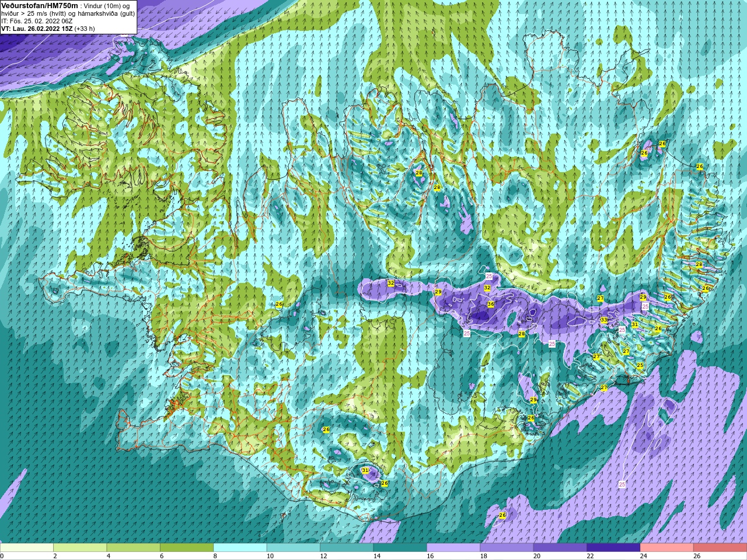Screen dimensions: 747x560
Task: Select the deep indigo legend swatch between 22 and 24
Action: click(614, 548)
